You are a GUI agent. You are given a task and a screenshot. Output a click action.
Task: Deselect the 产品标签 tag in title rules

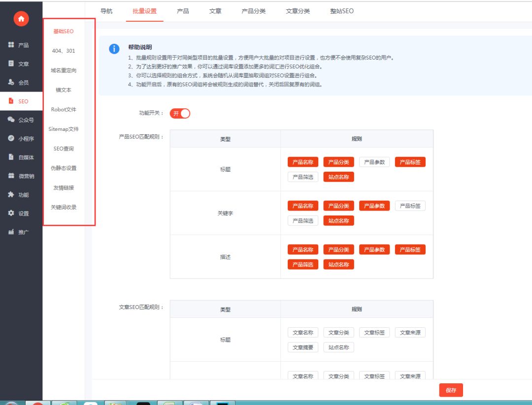[410, 161]
